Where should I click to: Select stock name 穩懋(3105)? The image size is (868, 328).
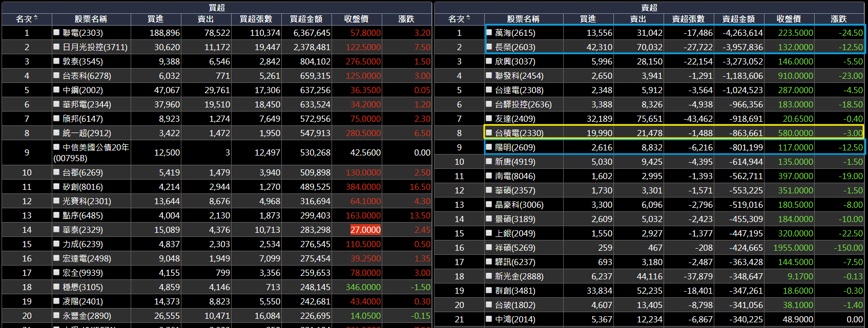(x=82, y=288)
